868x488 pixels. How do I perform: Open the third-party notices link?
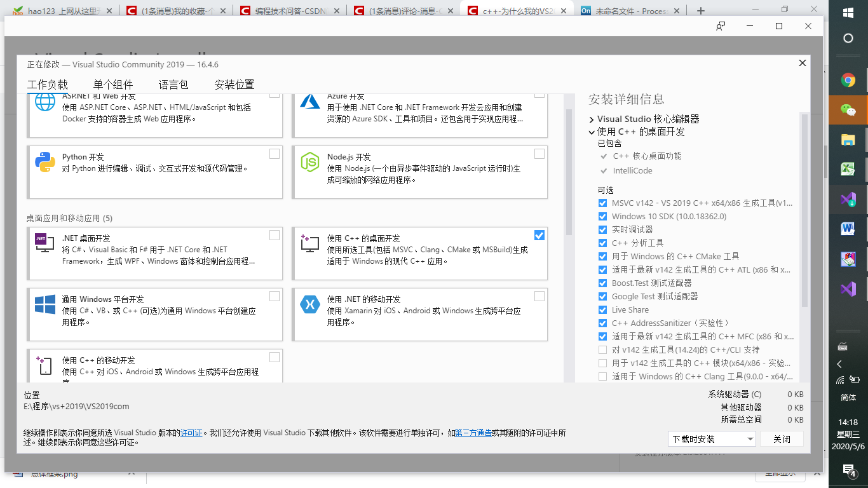pyautogui.click(x=473, y=433)
